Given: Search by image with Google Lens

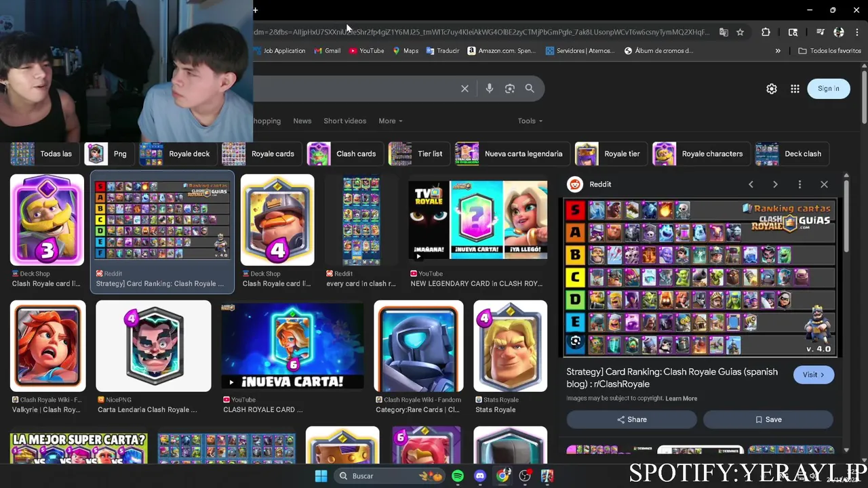Looking at the screenshot, I should pos(510,89).
